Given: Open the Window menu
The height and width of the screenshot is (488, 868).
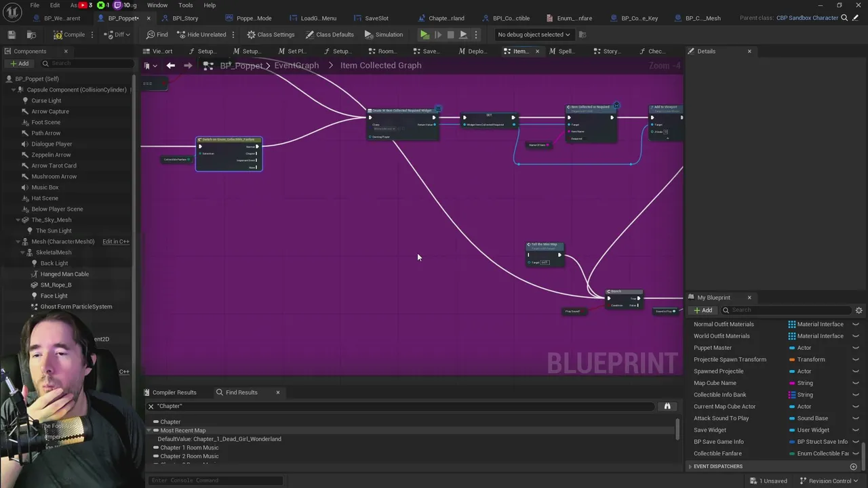Looking at the screenshot, I should click(157, 5).
